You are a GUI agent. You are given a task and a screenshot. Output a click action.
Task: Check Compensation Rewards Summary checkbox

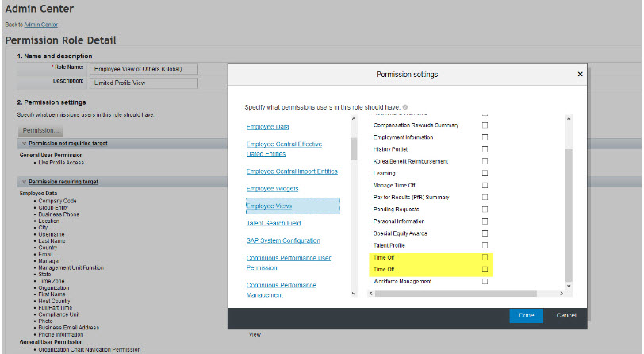point(485,125)
